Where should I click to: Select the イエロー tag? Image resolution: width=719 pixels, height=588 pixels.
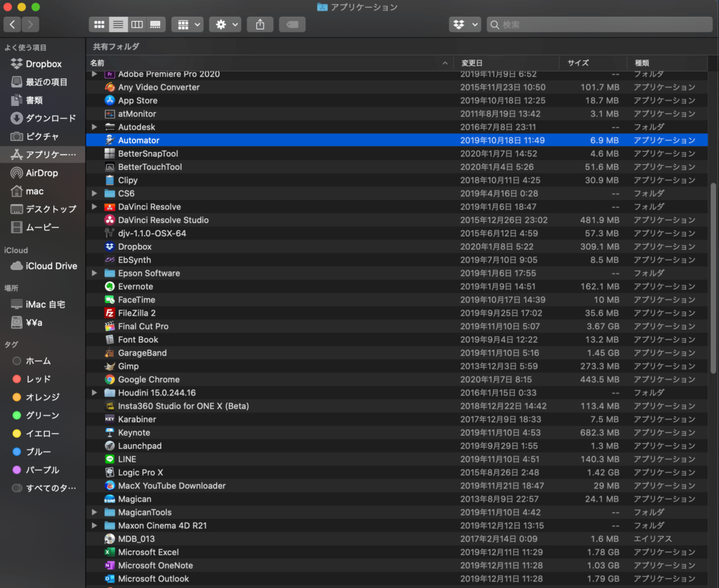[x=42, y=434]
